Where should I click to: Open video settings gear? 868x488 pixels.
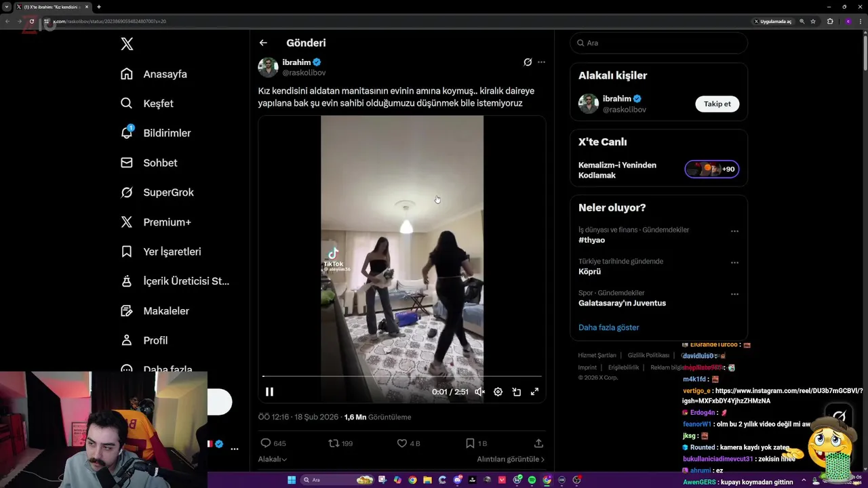498,392
